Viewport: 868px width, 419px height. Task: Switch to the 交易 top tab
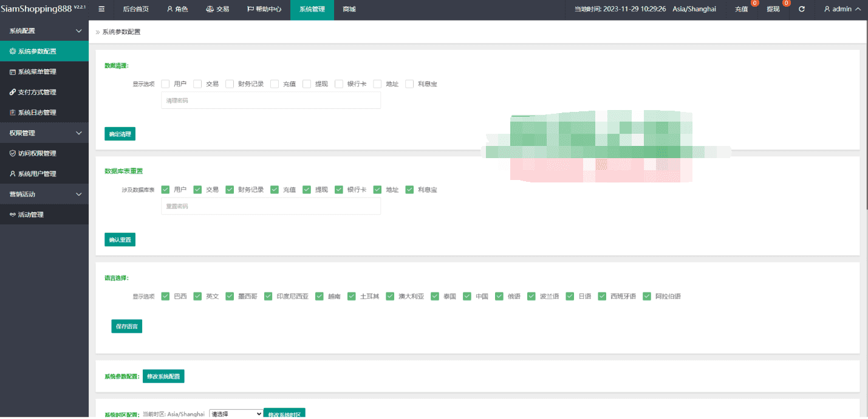pos(217,9)
